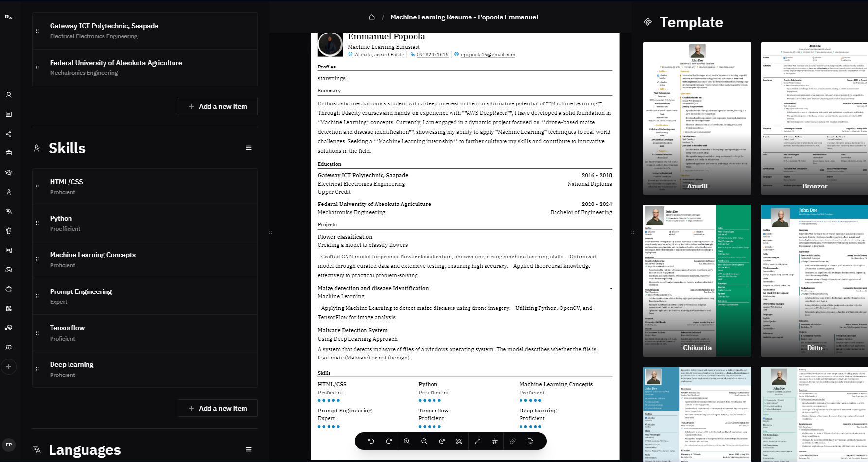Edit the Deep learning skill item
The width and height of the screenshot is (868, 462).
coord(145,369)
